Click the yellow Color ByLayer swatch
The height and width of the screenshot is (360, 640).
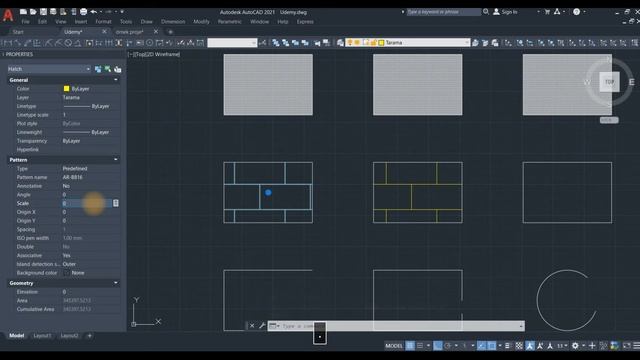pos(67,89)
